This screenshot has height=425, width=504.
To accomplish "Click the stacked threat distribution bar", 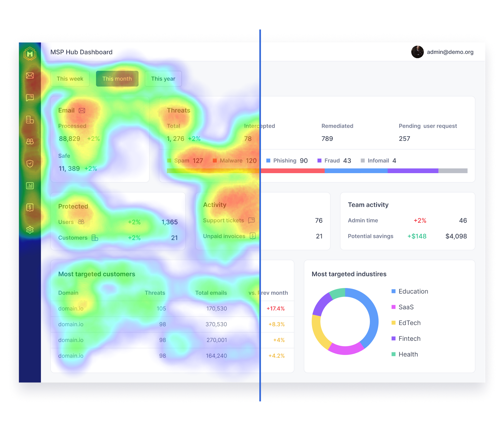I will [317, 171].
